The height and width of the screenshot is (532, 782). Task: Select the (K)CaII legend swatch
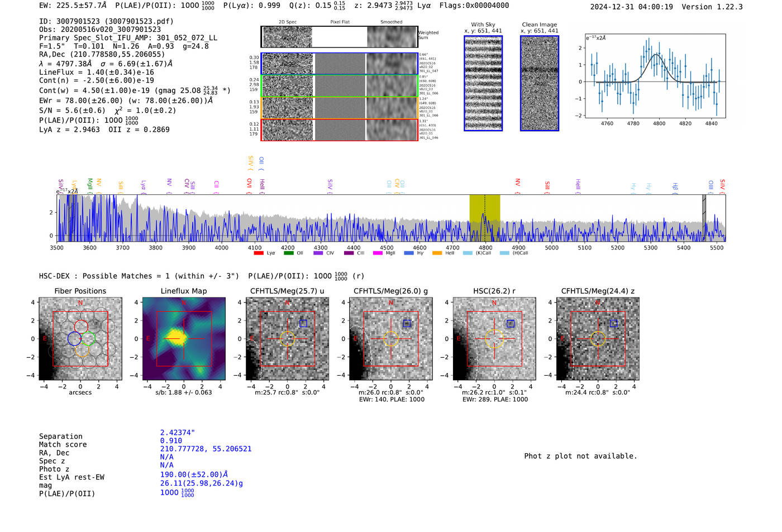point(468,253)
